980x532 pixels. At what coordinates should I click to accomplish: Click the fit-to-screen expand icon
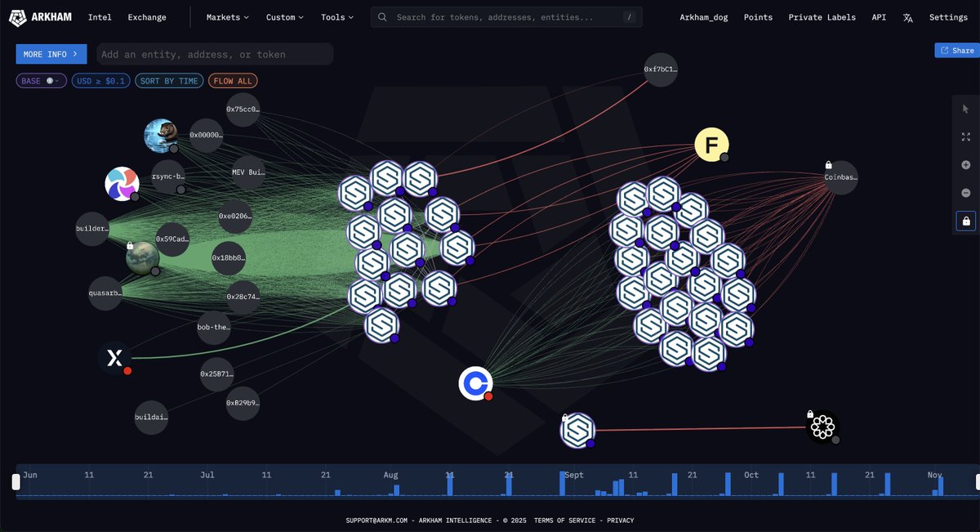[x=966, y=136]
